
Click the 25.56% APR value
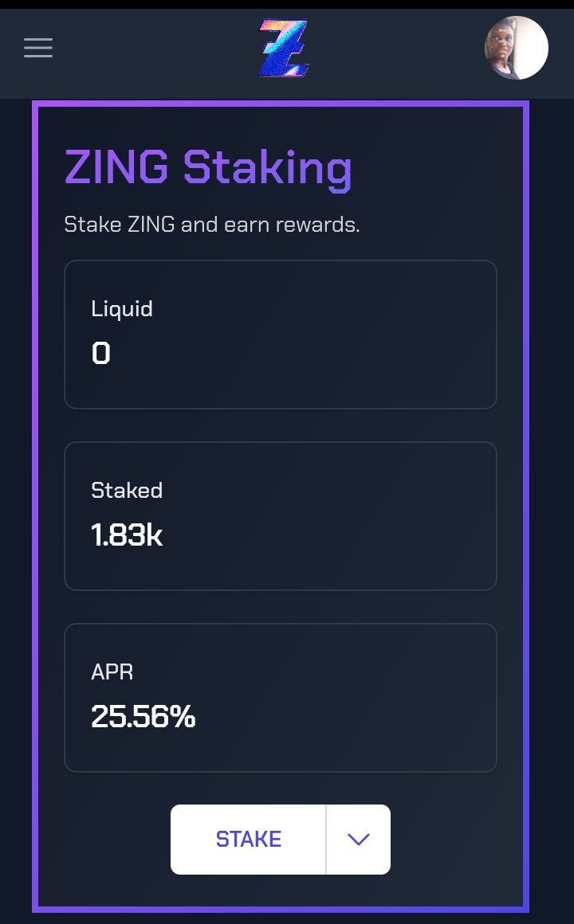pyautogui.click(x=143, y=717)
